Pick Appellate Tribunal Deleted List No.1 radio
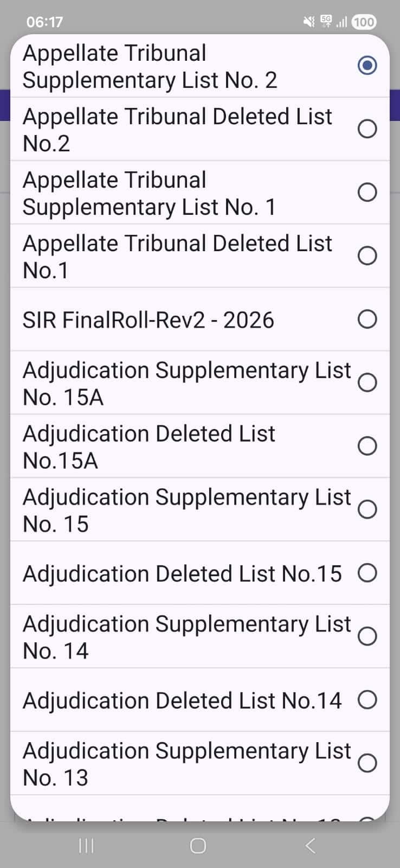Viewport: 400px width, 868px height. [367, 256]
